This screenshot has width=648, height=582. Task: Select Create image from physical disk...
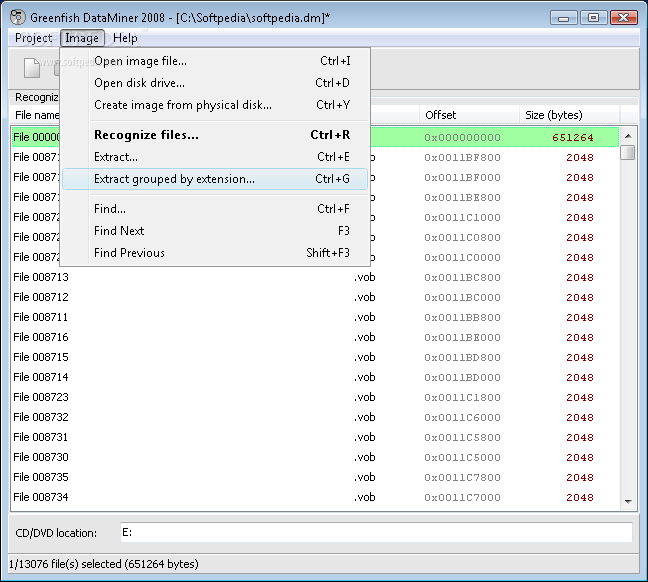tap(215, 105)
